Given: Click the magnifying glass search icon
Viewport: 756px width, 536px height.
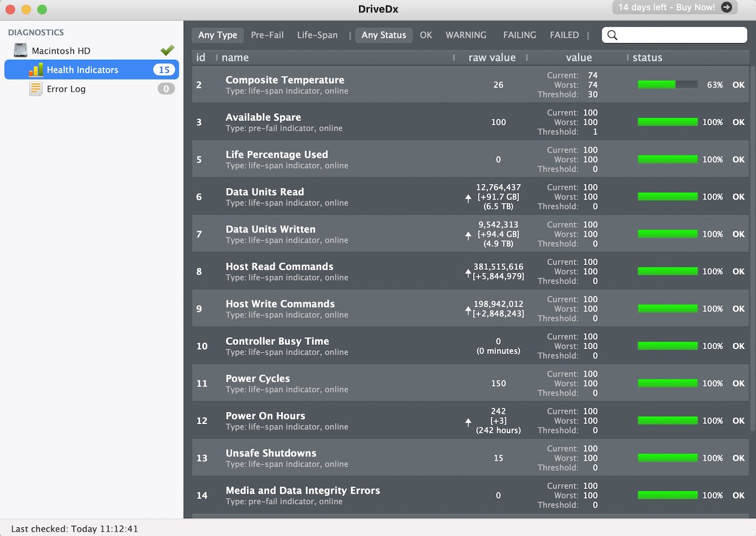Looking at the screenshot, I should coord(612,35).
